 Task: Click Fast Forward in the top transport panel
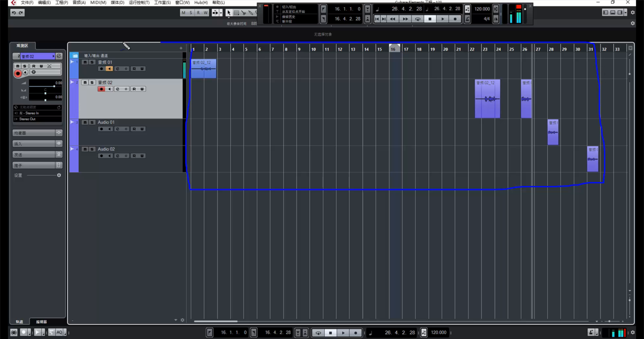pos(405,19)
